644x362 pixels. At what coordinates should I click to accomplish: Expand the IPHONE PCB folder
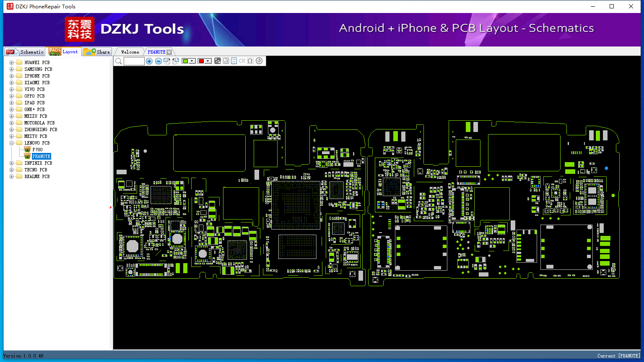pos(12,76)
